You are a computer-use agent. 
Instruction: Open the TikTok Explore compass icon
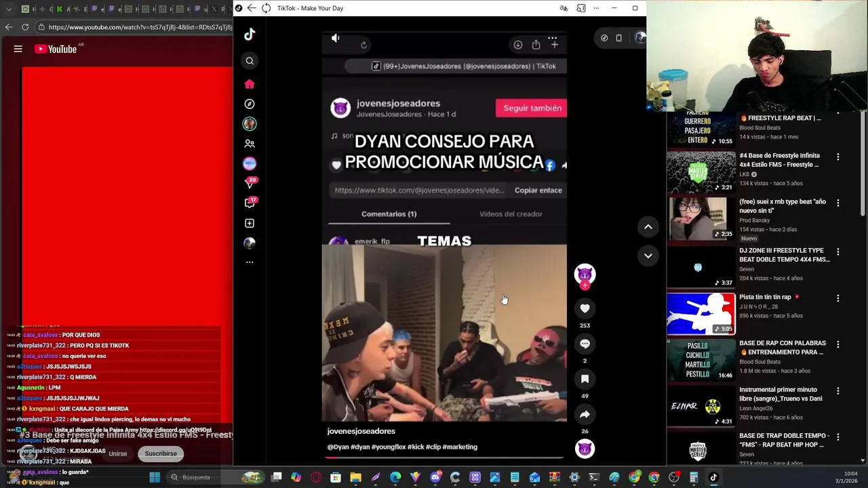click(x=250, y=104)
